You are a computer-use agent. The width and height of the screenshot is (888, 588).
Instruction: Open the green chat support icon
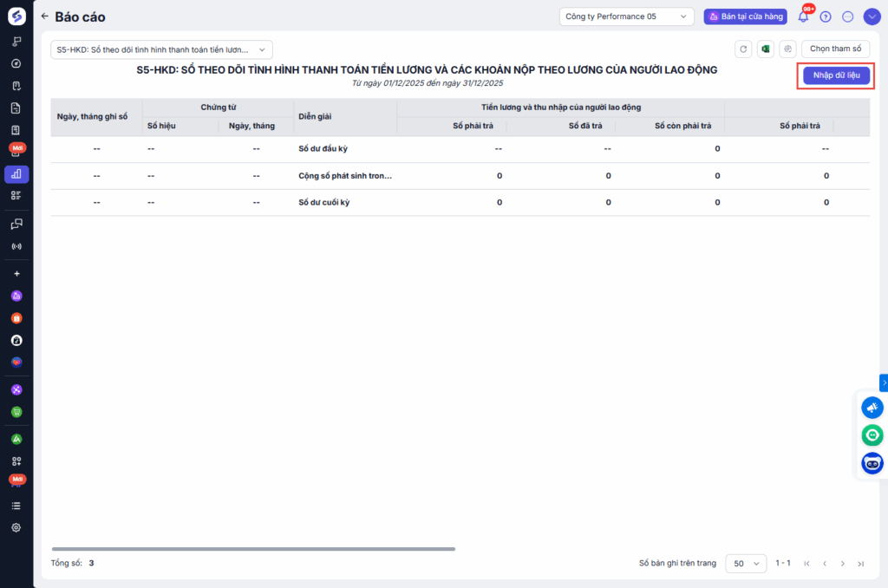(872, 435)
